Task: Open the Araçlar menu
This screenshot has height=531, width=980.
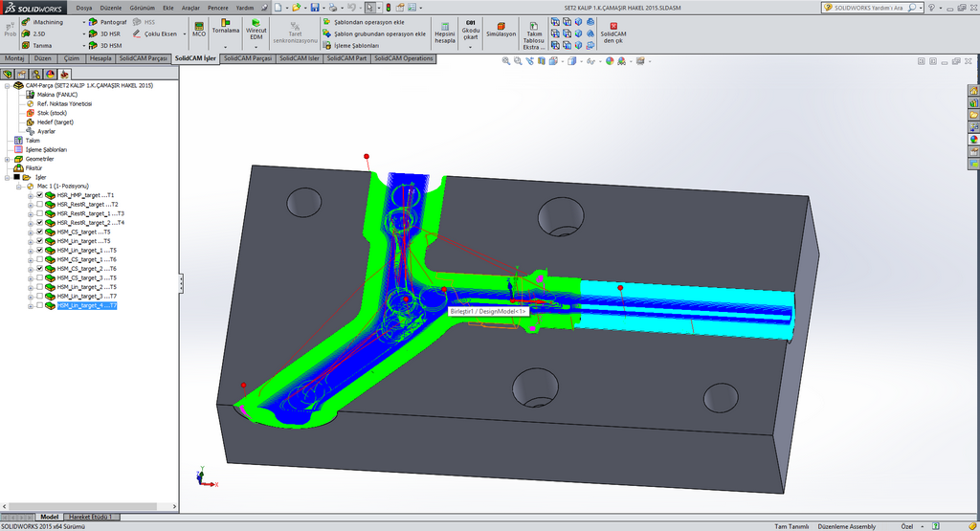Action: pyautogui.click(x=191, y=7)
